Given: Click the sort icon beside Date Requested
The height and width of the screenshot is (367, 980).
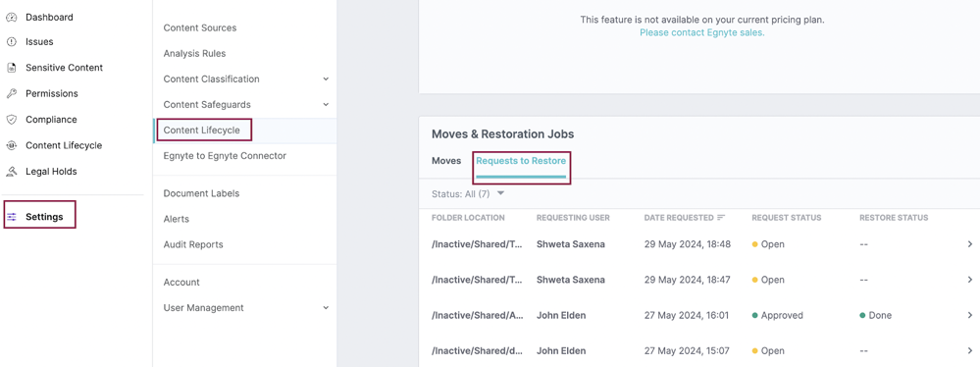Looking at the screenshot, I should (x=721, y=218).
